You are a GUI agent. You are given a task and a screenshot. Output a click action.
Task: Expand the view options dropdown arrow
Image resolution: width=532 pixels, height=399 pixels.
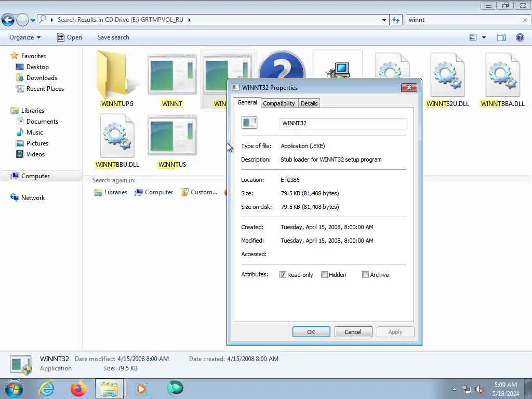click(484, 37)
